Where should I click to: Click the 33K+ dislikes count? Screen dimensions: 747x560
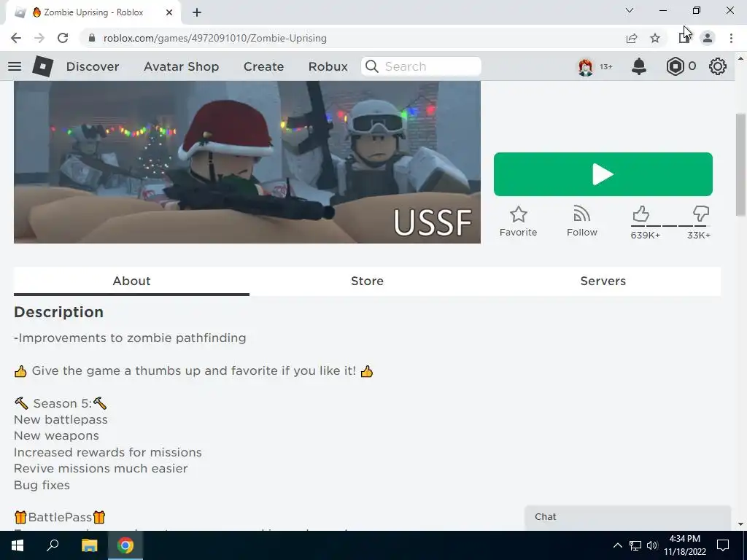(x=698, y=236)
